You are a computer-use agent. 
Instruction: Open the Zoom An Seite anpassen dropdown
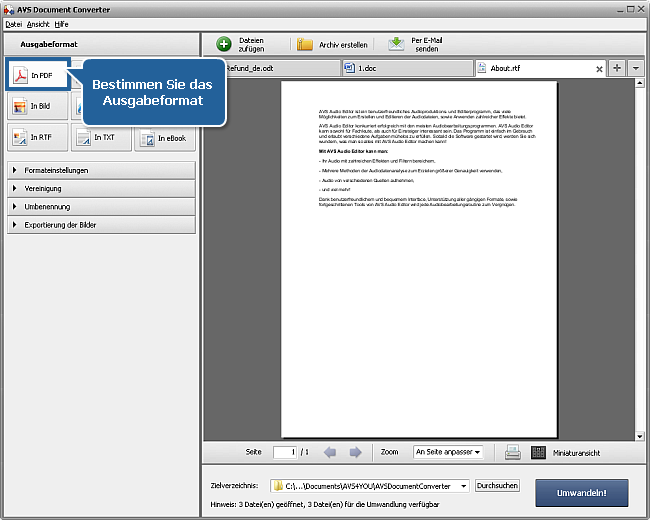point(448,452)
